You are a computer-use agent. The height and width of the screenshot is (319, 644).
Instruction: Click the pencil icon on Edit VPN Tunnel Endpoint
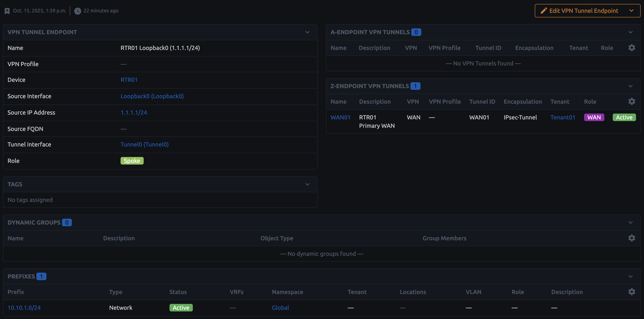(x=544, y=11)
